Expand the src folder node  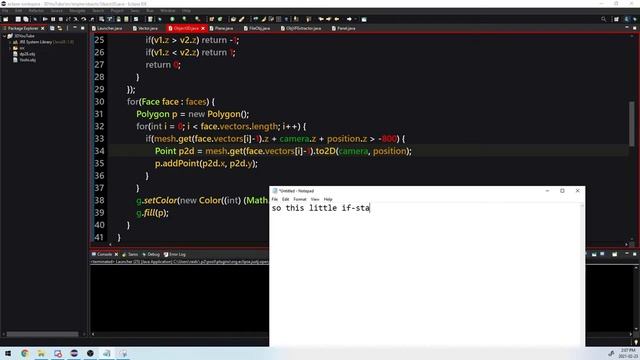click(x=10, y=48)
